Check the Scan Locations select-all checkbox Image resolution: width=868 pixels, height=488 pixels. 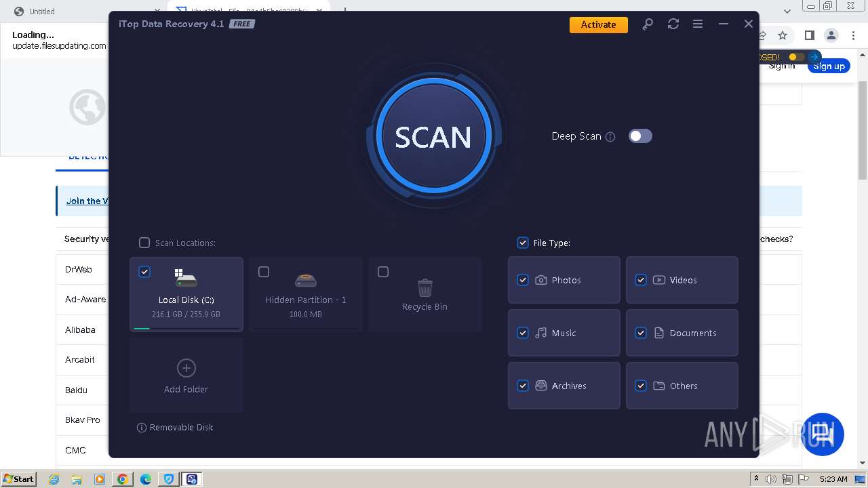pyautogui.click(x=144, y=243)
